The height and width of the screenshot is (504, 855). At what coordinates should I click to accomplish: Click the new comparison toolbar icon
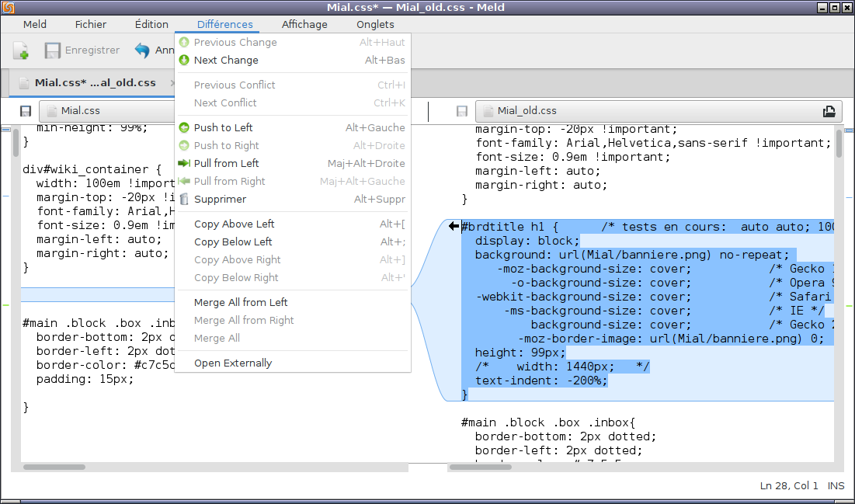tap(21, 50)
